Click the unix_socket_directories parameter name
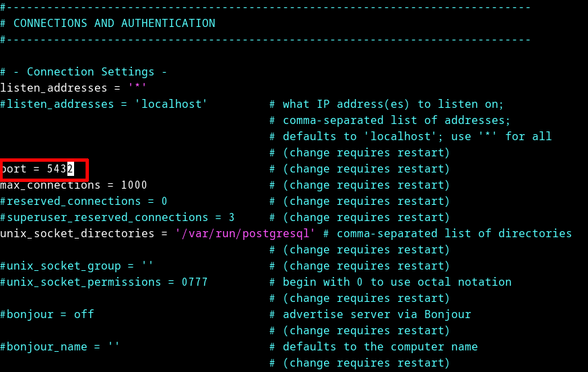The height and width of the screenshot is (372, 588). 77,233
